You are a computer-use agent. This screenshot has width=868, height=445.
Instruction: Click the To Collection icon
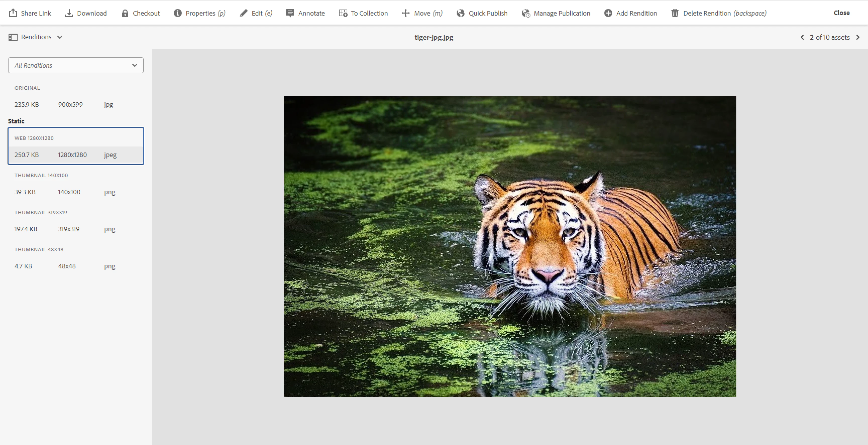(343, 13)
